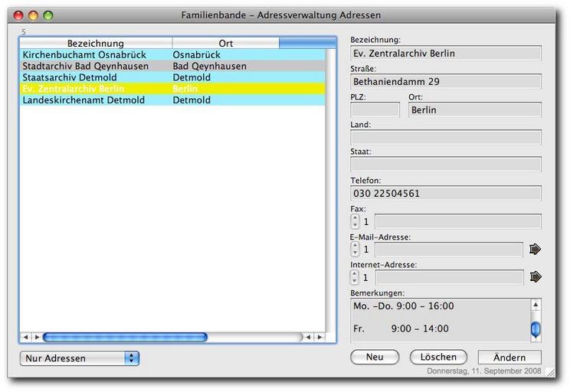Viewport: 570px width, 392px height.
Task: Click the Löschen button
Action: 438,357
